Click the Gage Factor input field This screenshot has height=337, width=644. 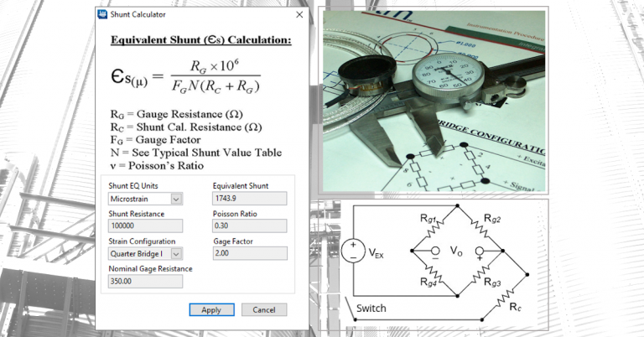tap(250, 253)
